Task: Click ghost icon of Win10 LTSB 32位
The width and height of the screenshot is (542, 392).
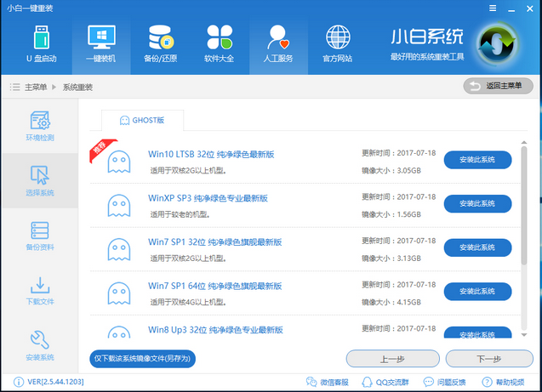Action: tap(119, 162)
